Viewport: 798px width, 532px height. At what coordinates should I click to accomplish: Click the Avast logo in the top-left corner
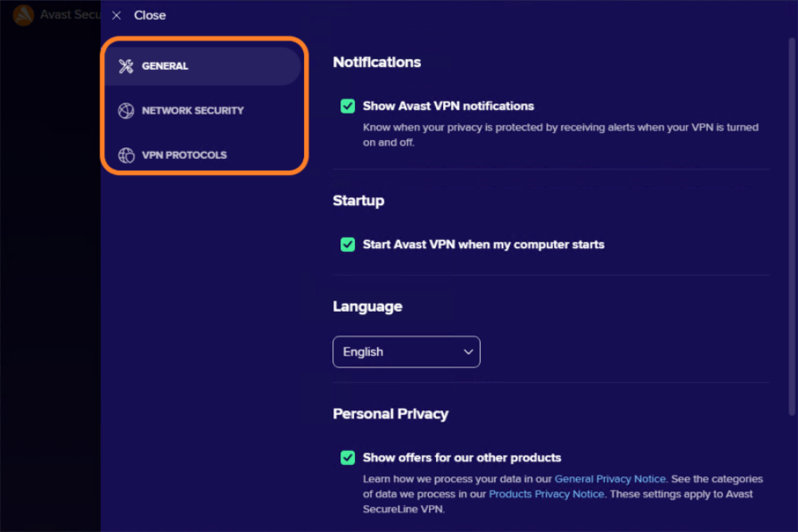(24, 15)
